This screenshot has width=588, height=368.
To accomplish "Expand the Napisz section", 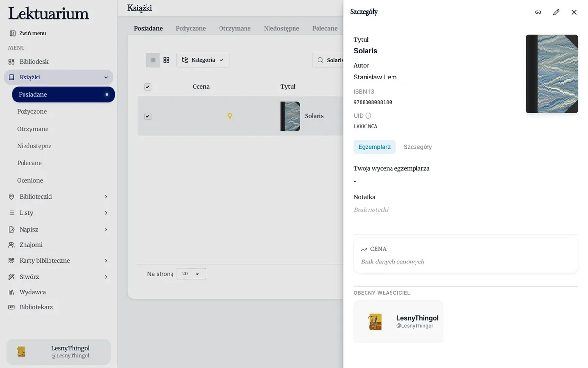I will [106, 230].
